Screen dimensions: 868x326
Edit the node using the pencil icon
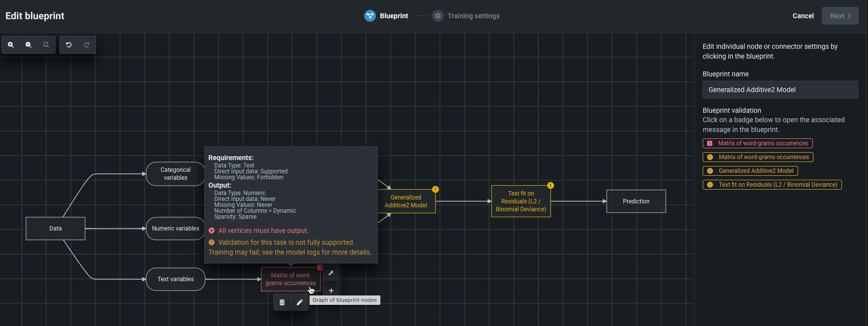click(300, 302)
